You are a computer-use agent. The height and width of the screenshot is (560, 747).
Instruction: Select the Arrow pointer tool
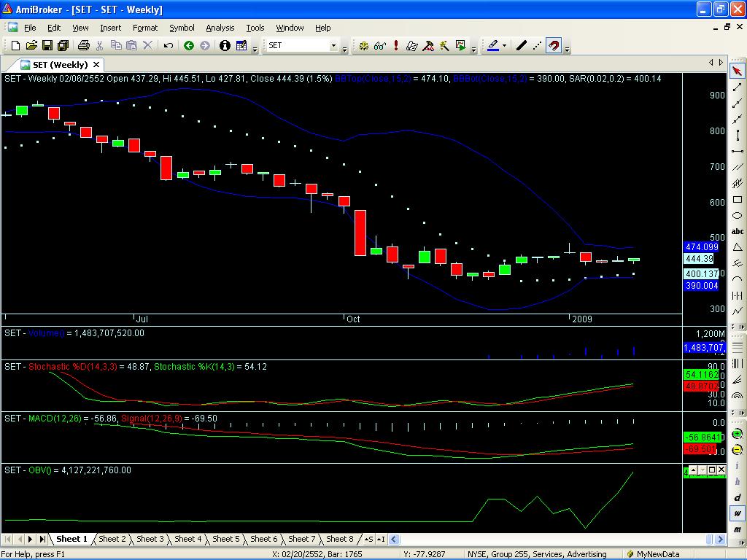pos(737,71)
